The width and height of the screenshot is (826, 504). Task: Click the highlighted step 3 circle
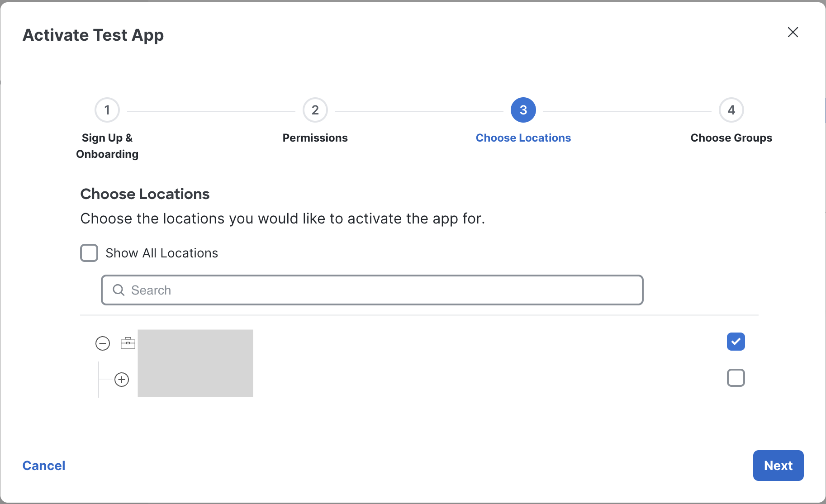point(523,110)
